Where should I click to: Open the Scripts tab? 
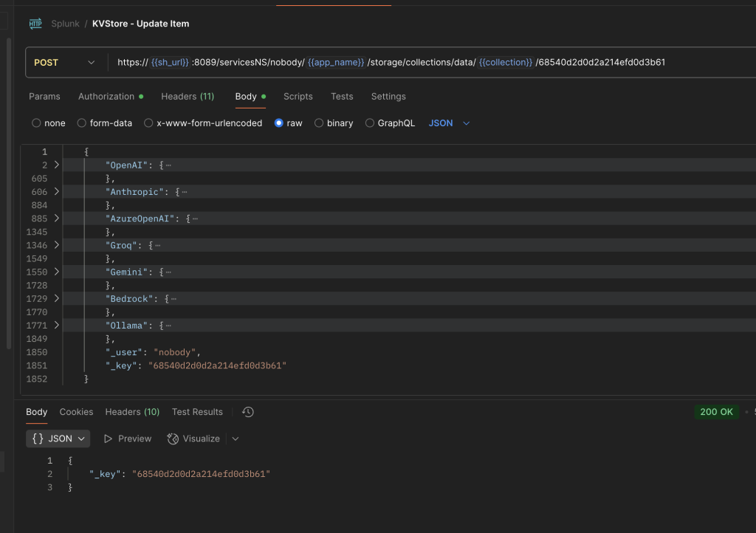298,97
